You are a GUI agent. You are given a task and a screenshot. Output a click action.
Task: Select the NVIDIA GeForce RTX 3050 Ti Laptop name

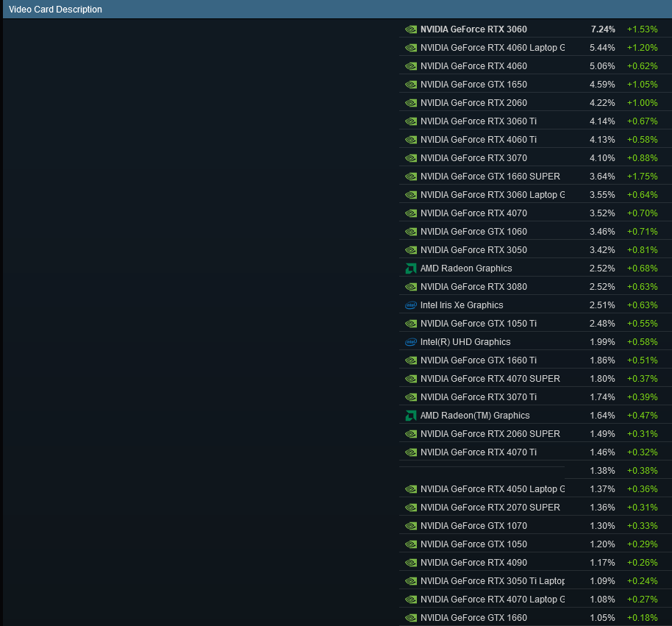tap(493, 581)
